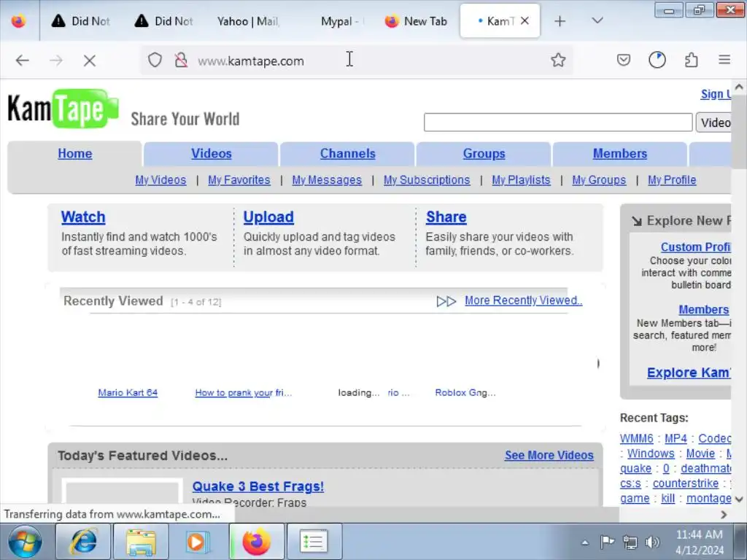Open the Sign Up link
Viewport: 747px width, 560px height.
pos(716,94)
